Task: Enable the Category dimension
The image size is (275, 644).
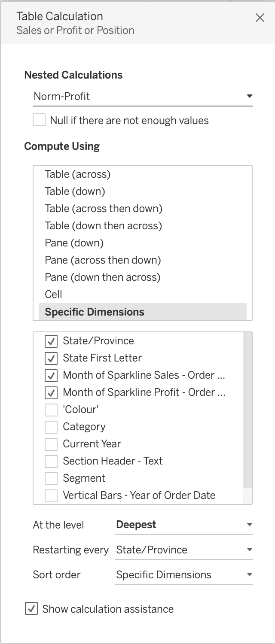Action: (51, 426)
